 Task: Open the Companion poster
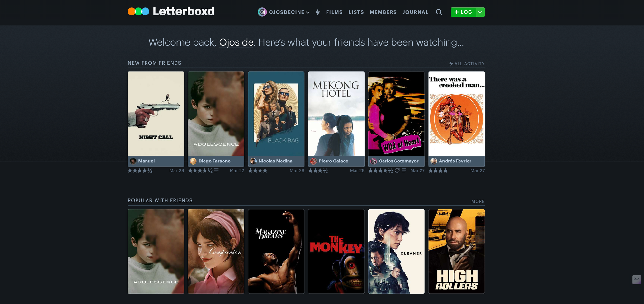[x=216, y=252]
